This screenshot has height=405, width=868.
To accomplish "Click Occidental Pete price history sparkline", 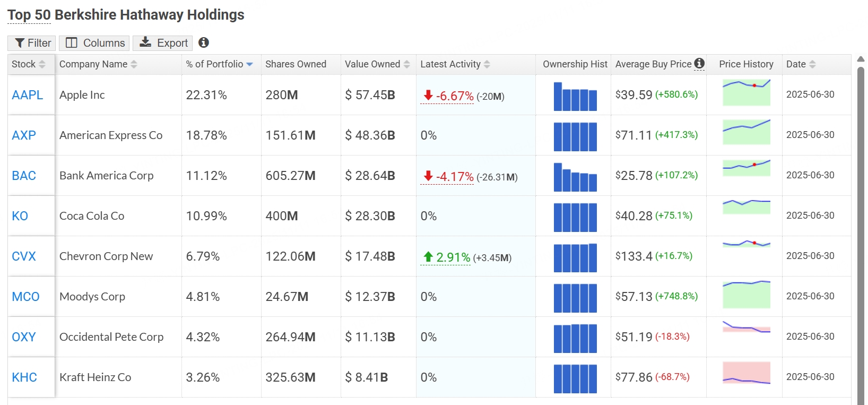I will [x=747, y=327].
